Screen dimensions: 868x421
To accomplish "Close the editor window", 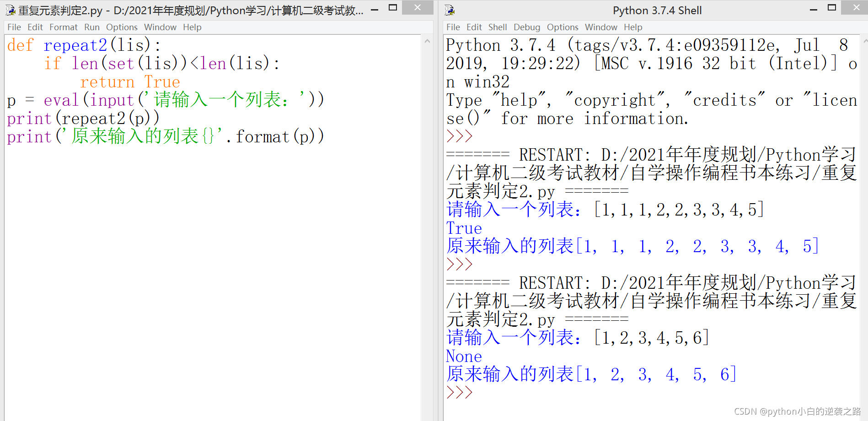I will click(x=418, y=8).
